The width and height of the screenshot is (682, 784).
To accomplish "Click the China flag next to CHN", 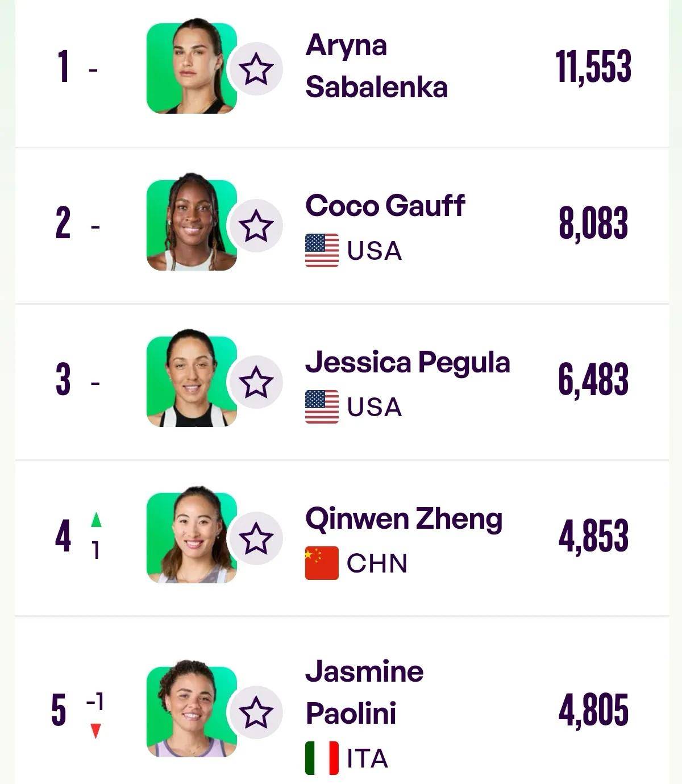I will click(x=322, y=563).
